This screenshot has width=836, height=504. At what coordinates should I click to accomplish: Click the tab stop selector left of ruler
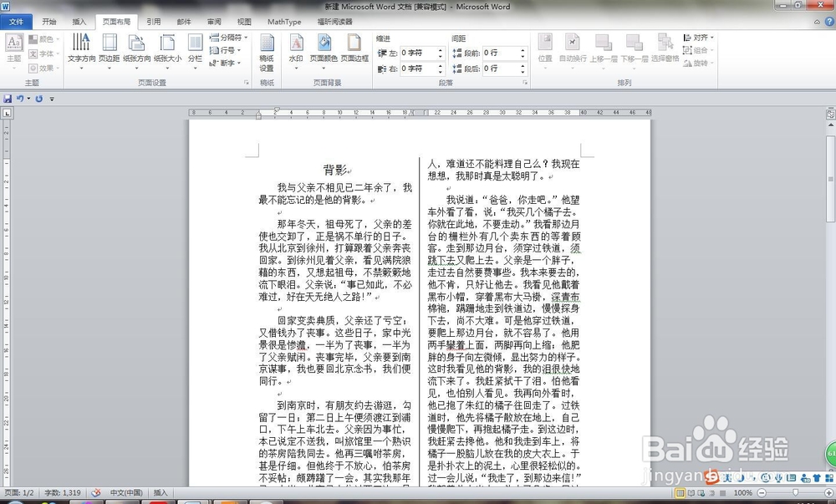[x=7, y=113]
